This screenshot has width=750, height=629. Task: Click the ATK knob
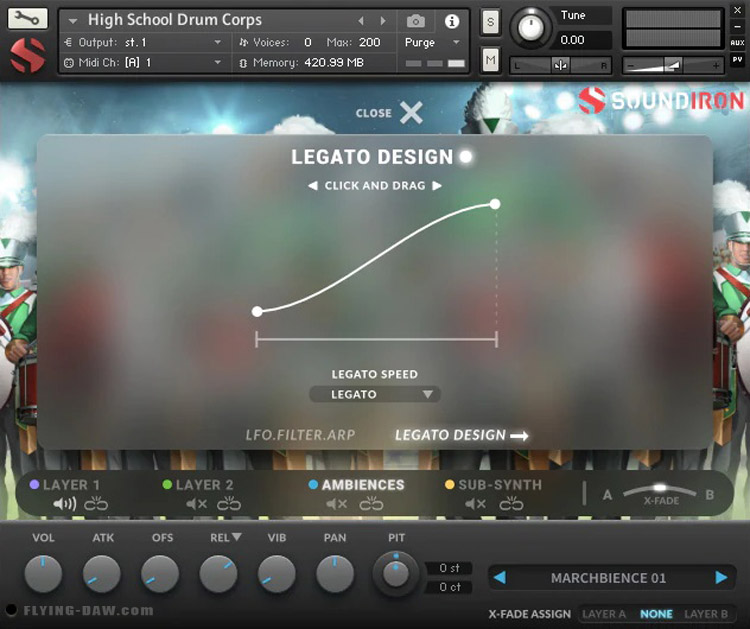102,573
